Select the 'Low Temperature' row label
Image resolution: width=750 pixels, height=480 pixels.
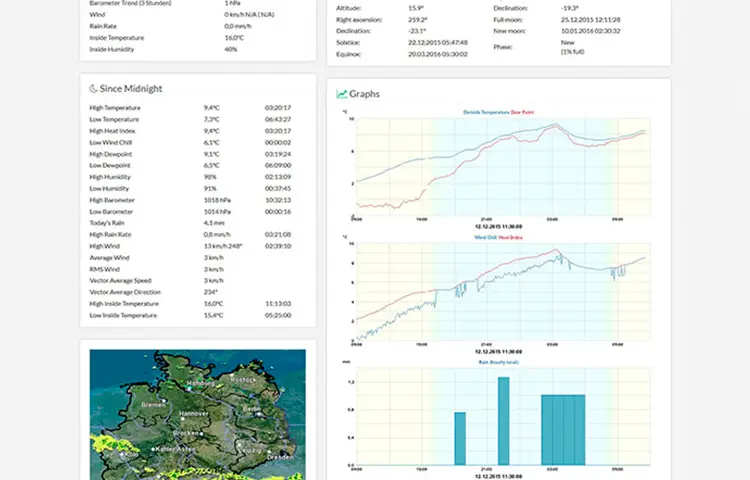pos(114,120)
